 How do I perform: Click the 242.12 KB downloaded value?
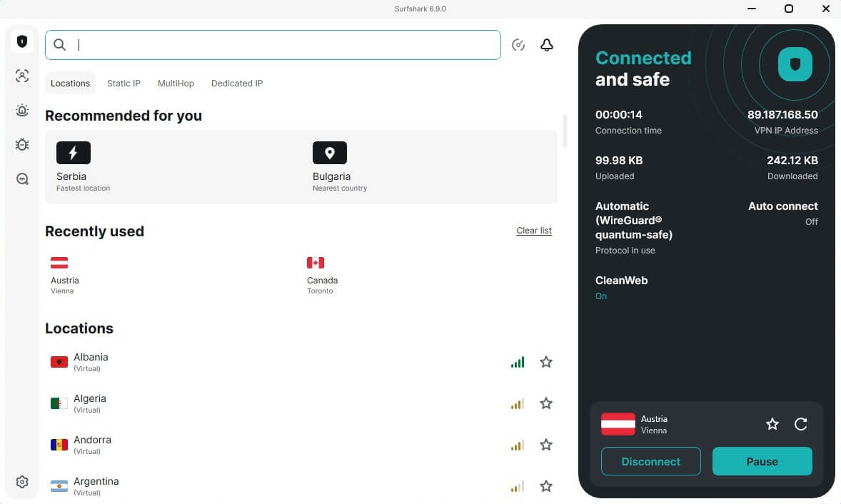click(792, 161)
